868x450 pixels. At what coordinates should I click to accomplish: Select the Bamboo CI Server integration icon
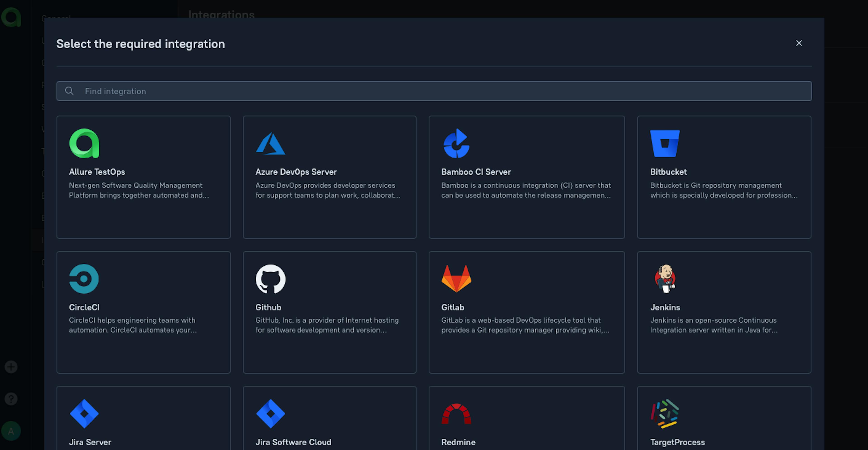point(457,143)
